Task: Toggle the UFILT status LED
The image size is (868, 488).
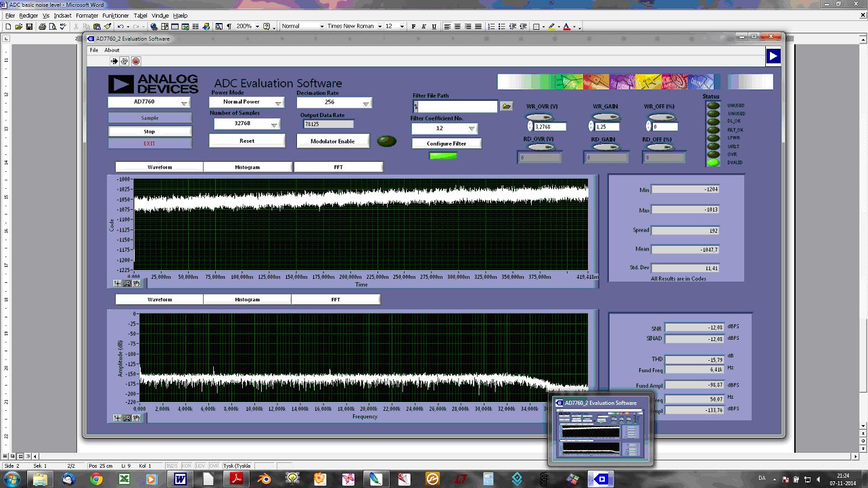Action: (x=712, y=146)
